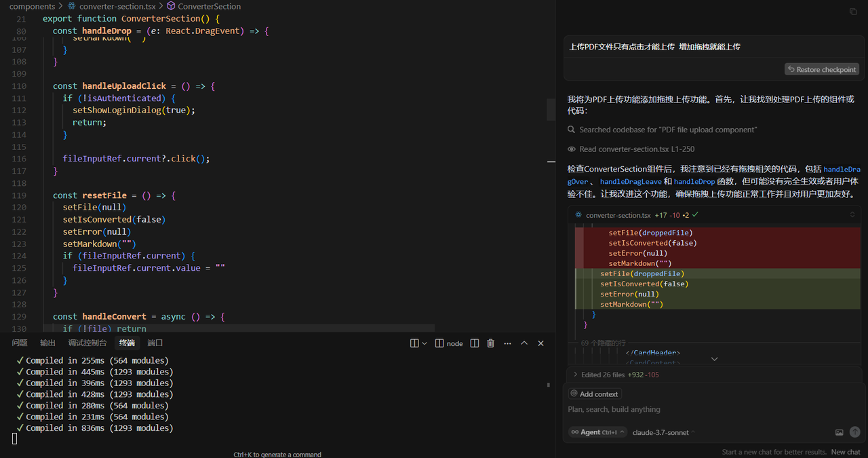
Task: Click line number 129 in the editor gutter
Action: (19, 317)
